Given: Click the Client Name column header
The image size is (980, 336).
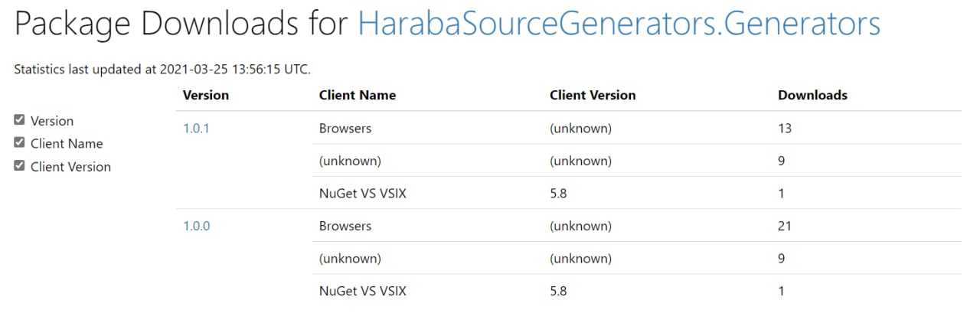Looking at the screenshot, I should 358,96.
